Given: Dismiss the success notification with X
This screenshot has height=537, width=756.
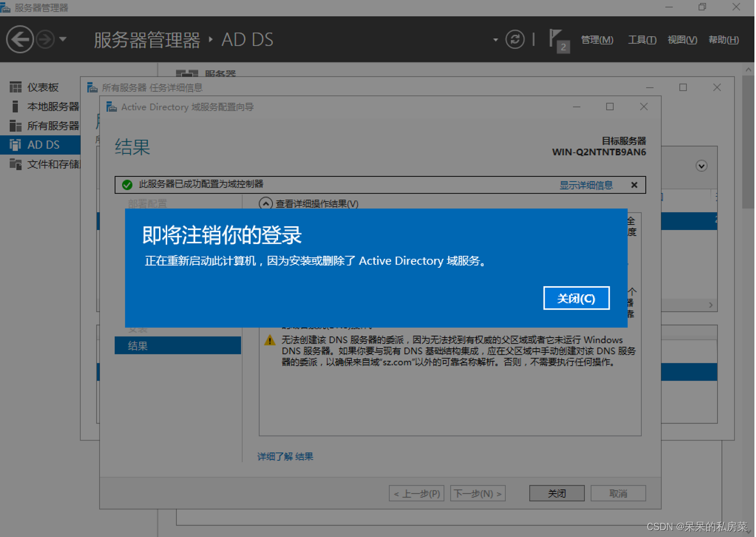Looking at the screenshot, I should click(x=634, y=185).
